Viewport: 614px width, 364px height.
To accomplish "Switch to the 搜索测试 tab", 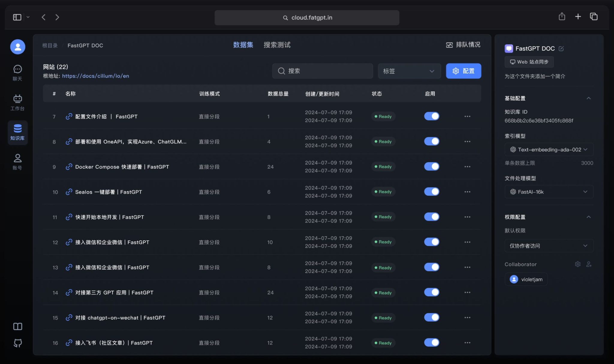I will (x=276, y=45).
